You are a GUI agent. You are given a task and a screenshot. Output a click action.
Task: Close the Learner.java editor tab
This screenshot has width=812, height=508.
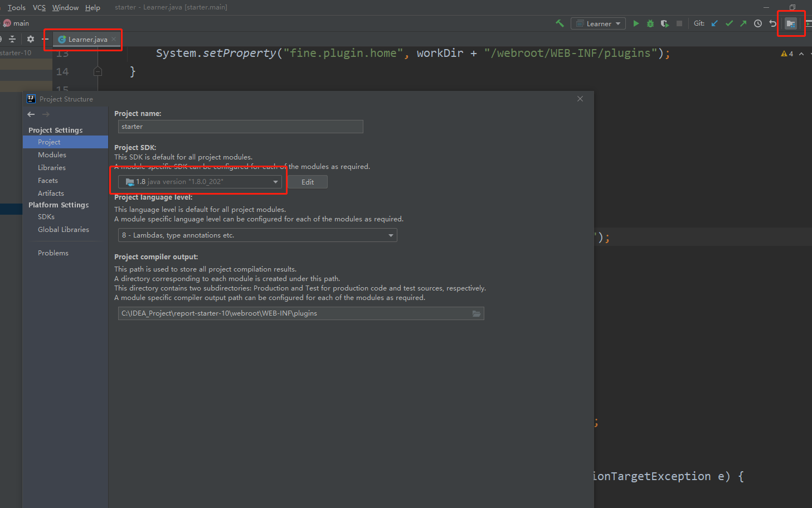point(114,39)
